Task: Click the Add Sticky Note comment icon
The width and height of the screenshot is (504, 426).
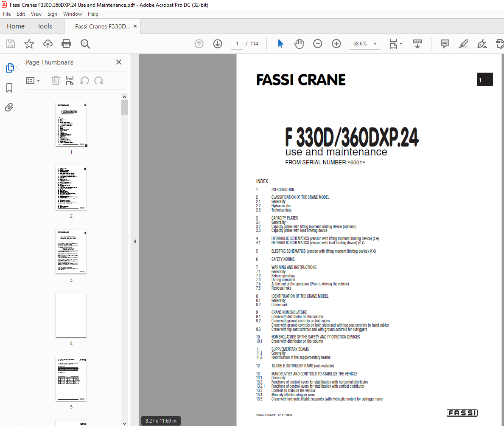Action: pyautogui.click(x=445, y=44)
